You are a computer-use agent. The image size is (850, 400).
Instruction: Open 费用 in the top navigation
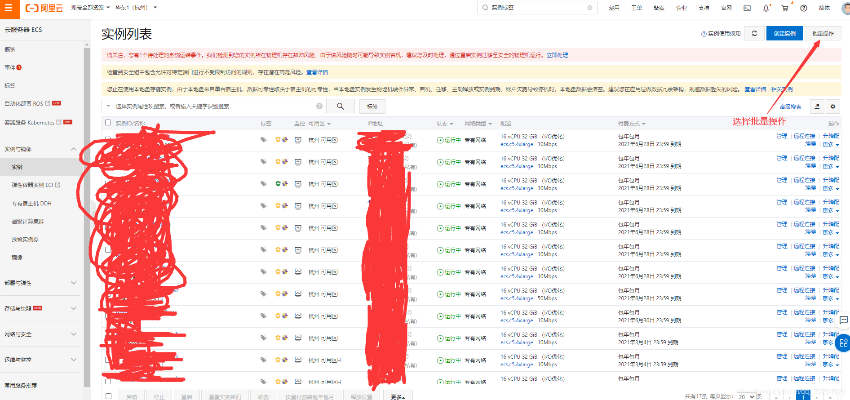614,8
